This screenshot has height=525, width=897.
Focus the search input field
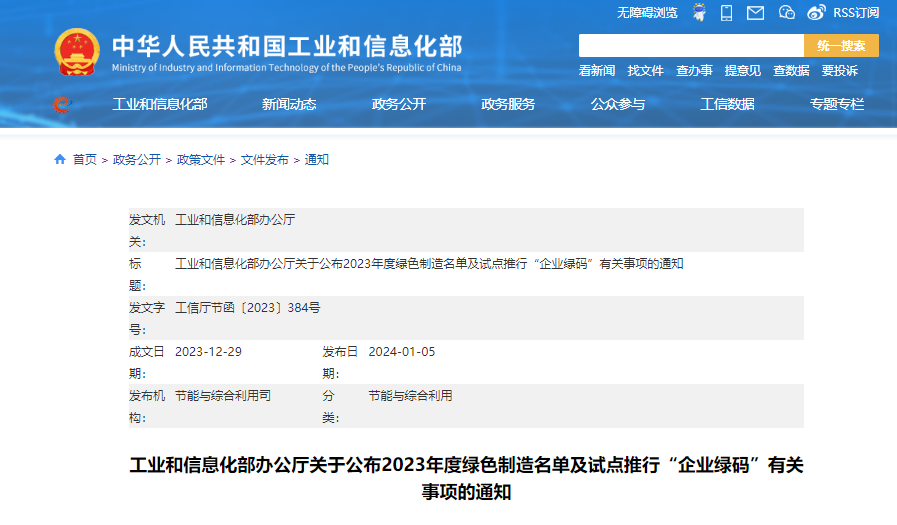click(x=691, y=46)
